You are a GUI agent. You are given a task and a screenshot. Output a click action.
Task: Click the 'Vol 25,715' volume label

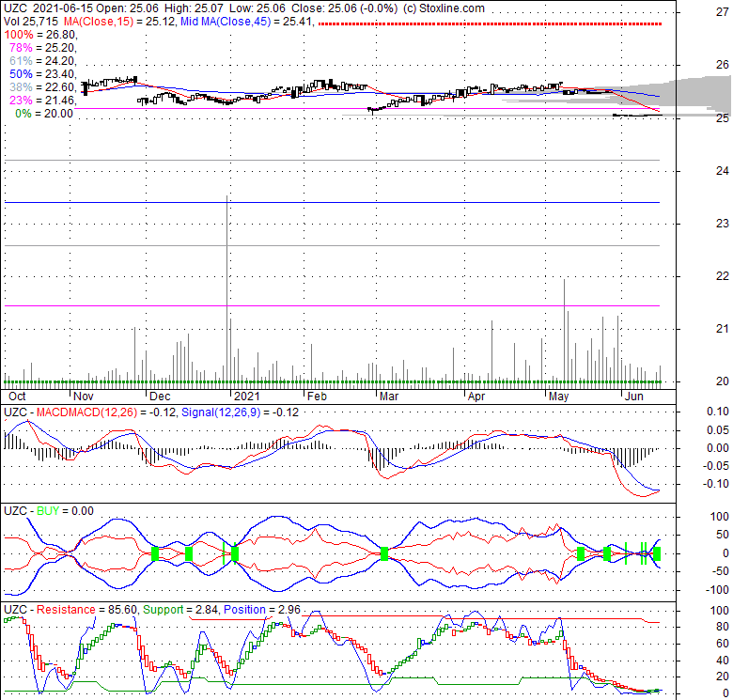tap(31, 22)
